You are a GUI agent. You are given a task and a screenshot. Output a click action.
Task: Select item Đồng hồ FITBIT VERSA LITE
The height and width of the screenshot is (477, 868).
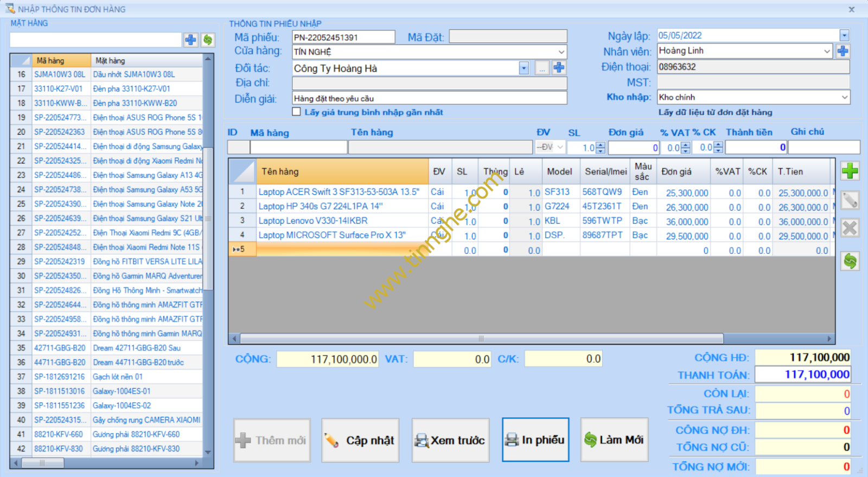point(106,262)
